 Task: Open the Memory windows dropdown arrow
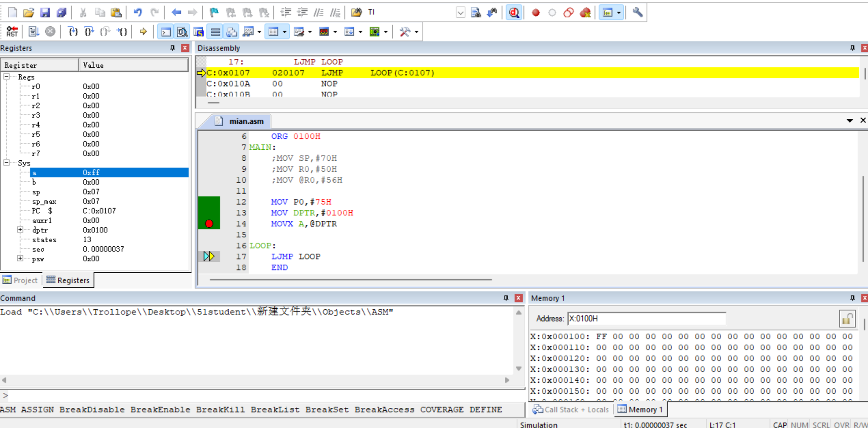coord(285,32)
